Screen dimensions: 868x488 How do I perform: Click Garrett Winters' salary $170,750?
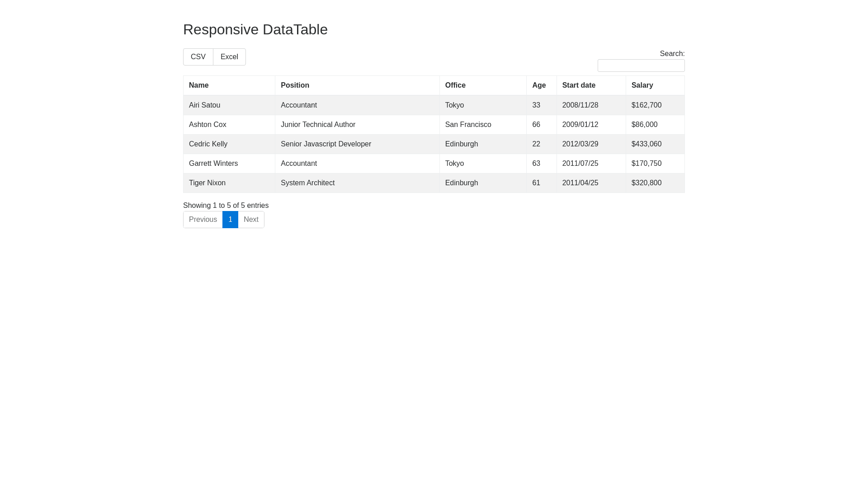click(x=646, y=164)
